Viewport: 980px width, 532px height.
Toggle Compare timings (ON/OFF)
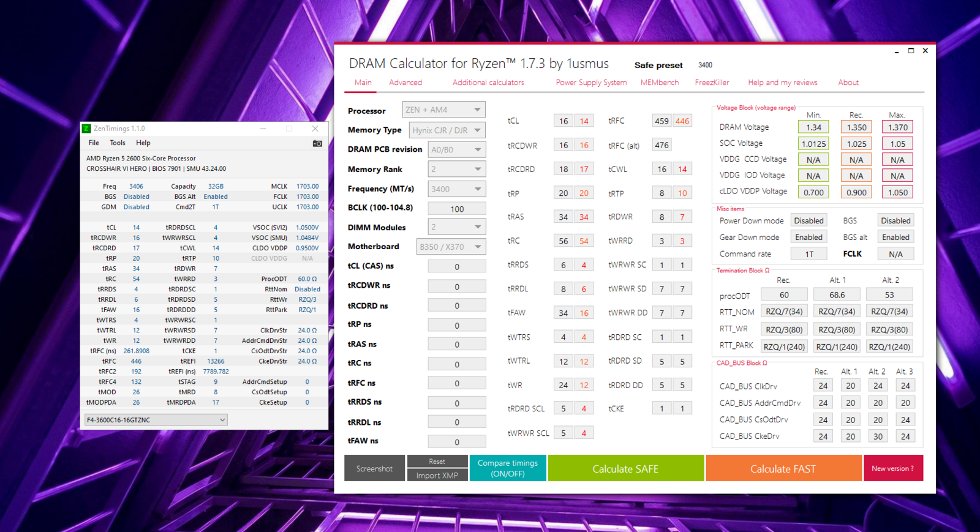coord(508,468)
